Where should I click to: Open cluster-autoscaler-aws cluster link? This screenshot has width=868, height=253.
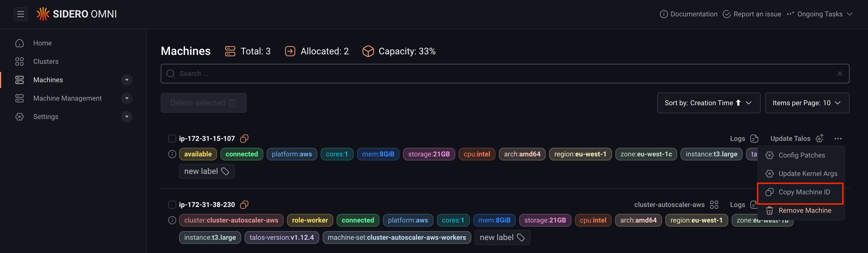[676, 205]
